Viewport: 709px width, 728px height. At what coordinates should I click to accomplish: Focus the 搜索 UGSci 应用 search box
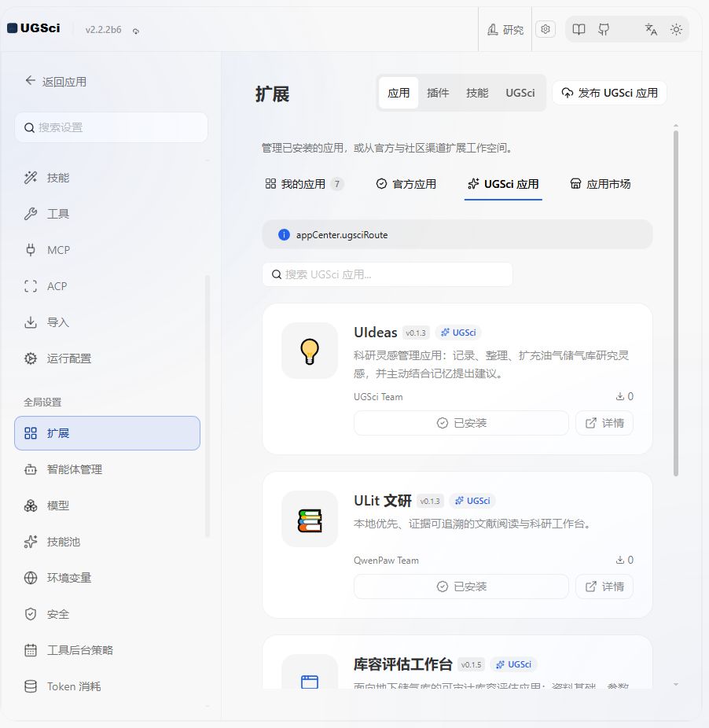click(x=388, y=274)
